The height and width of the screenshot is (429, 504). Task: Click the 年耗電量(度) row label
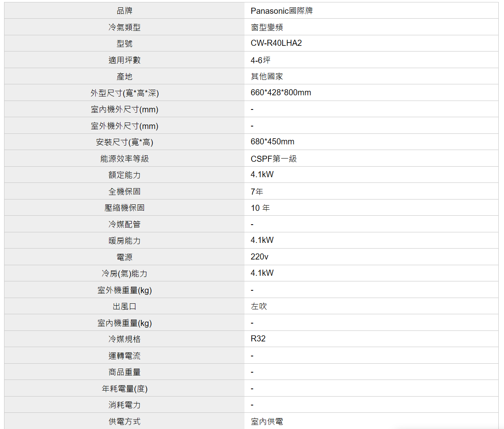click(124, 388)
